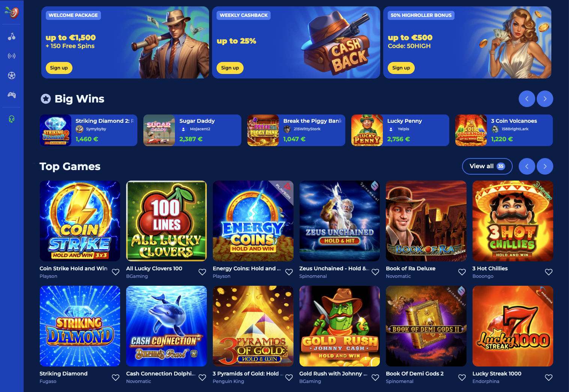The image size is (569, 392).
Task: Launch the 3 Hot Chillies game thumbnail
Action: 513,221
